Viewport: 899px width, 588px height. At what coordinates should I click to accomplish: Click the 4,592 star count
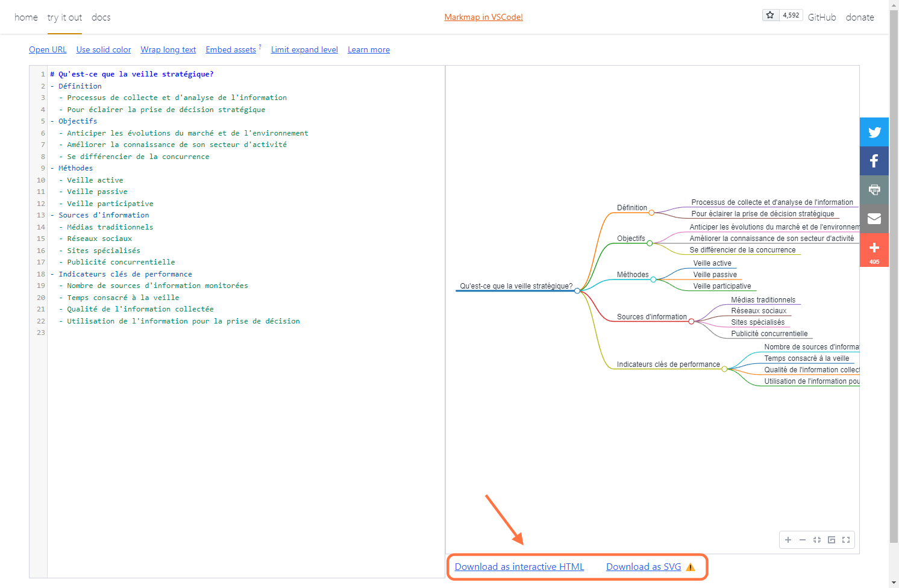click(x=791, y=15)
